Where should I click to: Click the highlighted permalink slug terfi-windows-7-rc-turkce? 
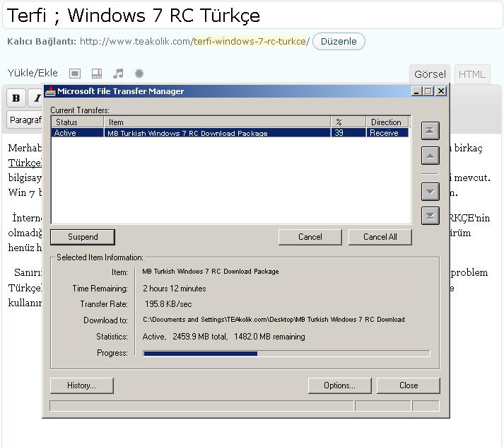click(250, 42)
